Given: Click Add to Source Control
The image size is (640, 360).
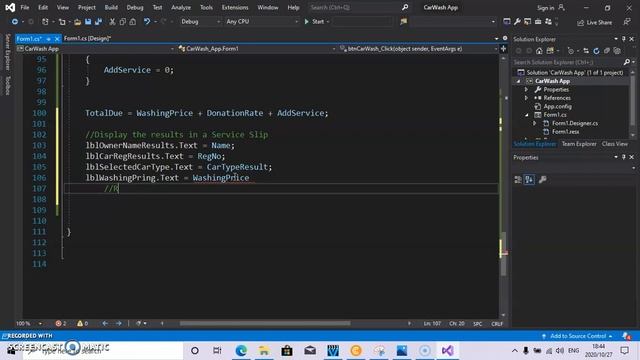Looking at the screenshot, I should click(578, 336).
